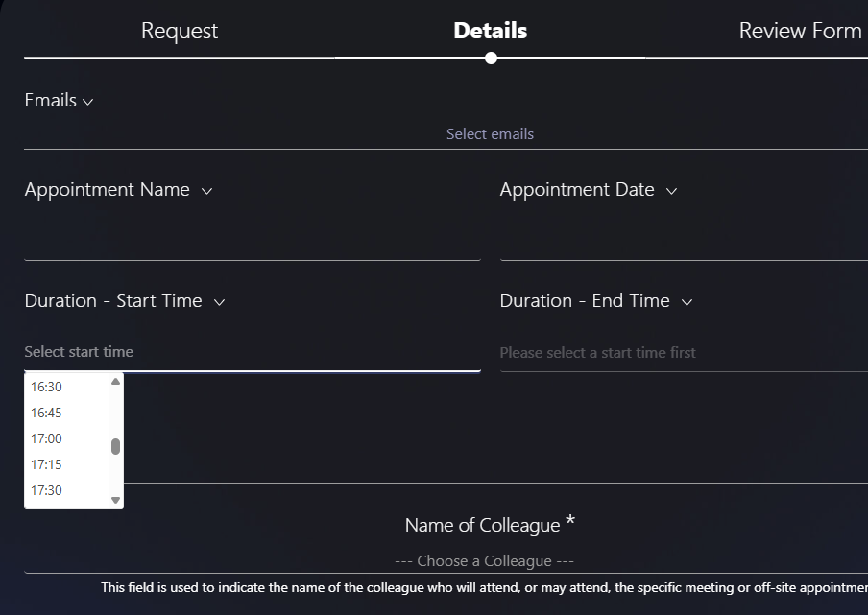Viewport: 868px width, 615px height.
Task: Click the Appointment Name chevron icon
Action: 206,191
